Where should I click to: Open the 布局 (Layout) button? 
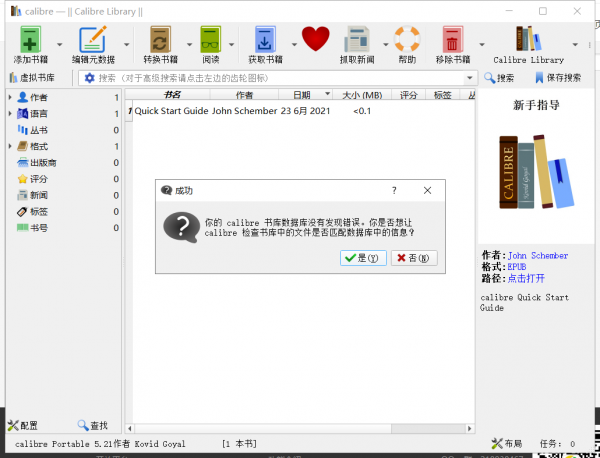507,444
